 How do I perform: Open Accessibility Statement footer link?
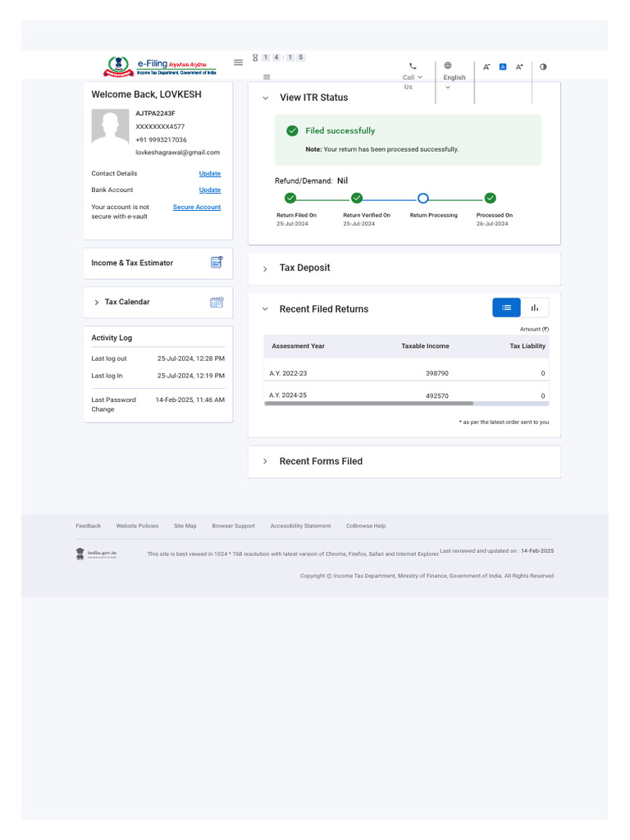pos(300,526)
